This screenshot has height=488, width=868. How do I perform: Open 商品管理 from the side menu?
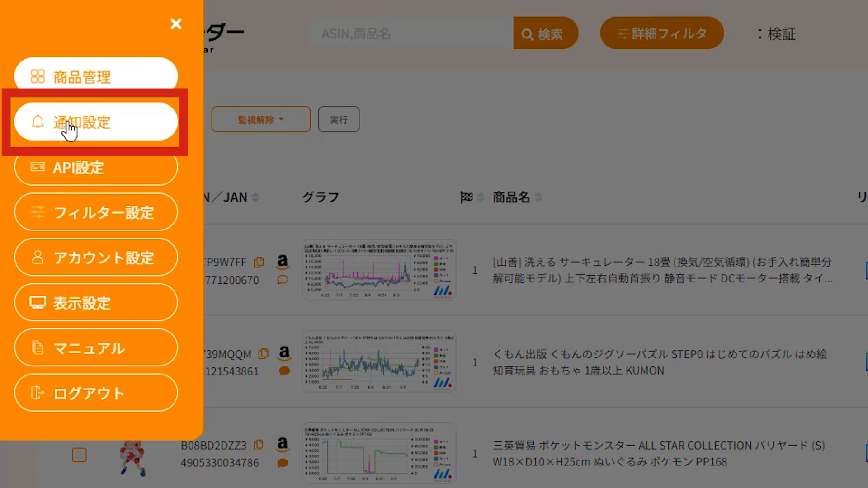96,76
